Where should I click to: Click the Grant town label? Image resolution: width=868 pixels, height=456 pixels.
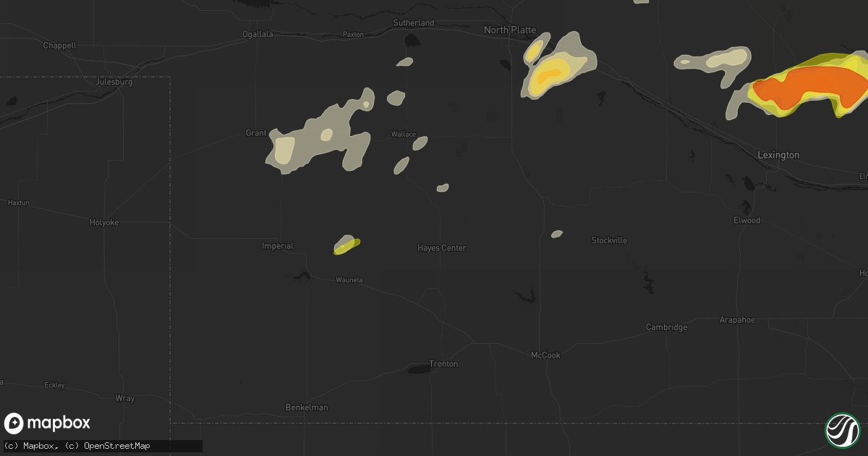coord(256,132)
